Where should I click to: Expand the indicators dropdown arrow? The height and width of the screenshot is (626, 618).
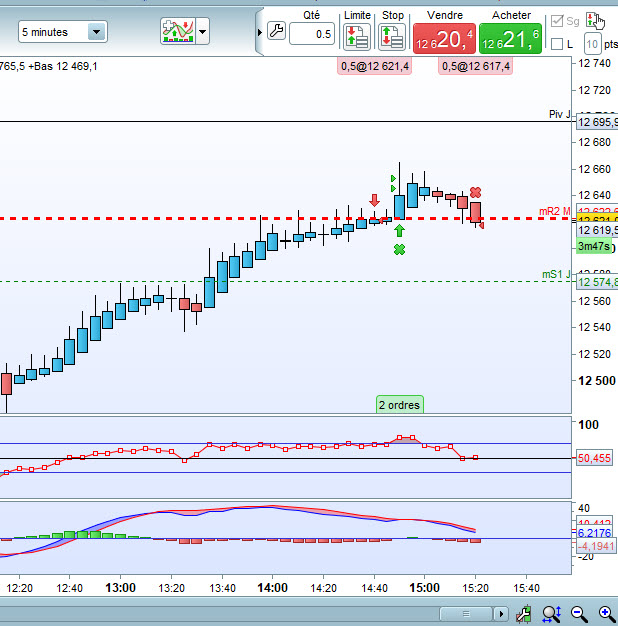point(202,31)
